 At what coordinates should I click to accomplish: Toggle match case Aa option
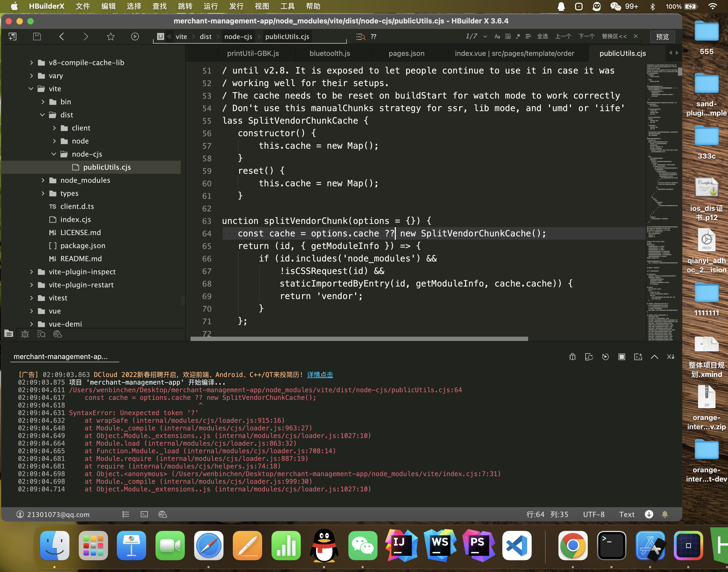497,36
